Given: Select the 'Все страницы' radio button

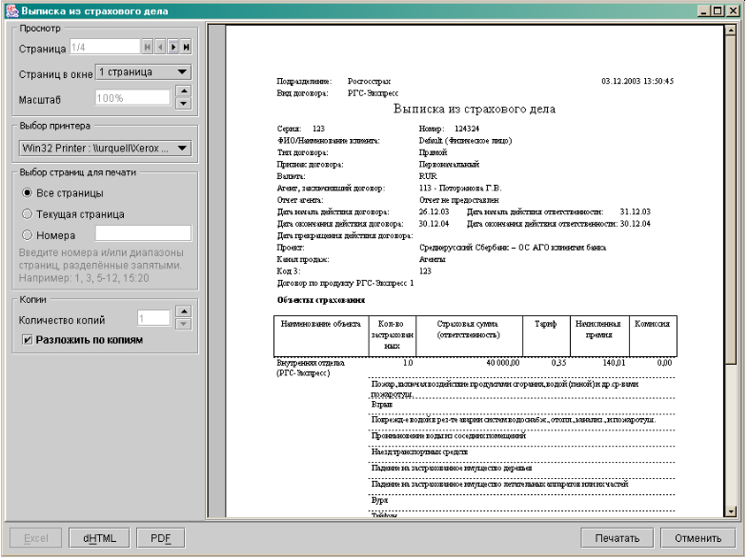Looking at the screenshot, I should 28,193.
